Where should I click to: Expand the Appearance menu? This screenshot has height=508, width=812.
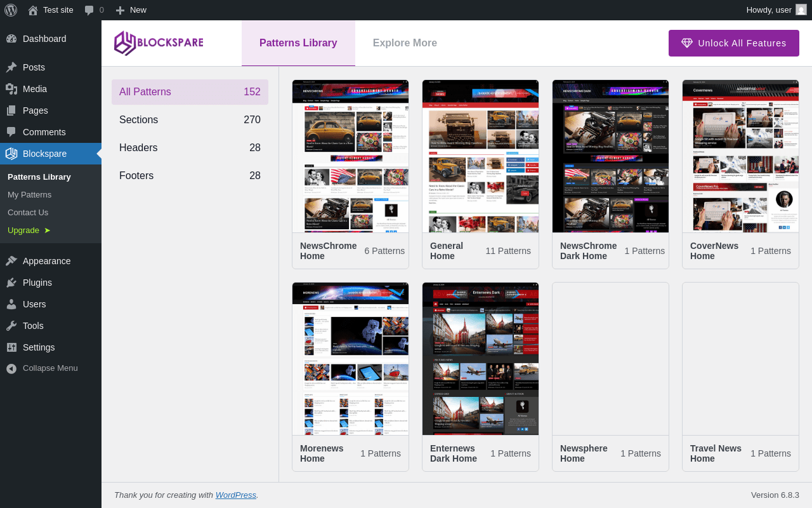click(x=46, y=261)
